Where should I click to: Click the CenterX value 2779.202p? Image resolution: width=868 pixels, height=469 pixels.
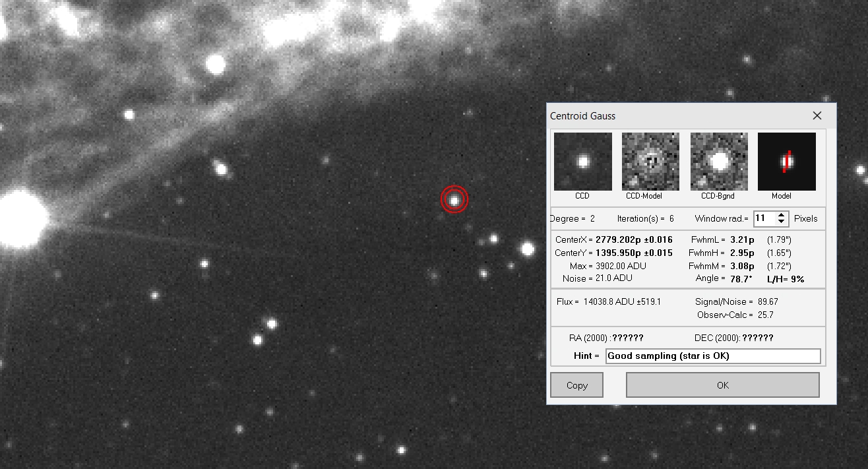pyautogui.click(x=634, y=240)
